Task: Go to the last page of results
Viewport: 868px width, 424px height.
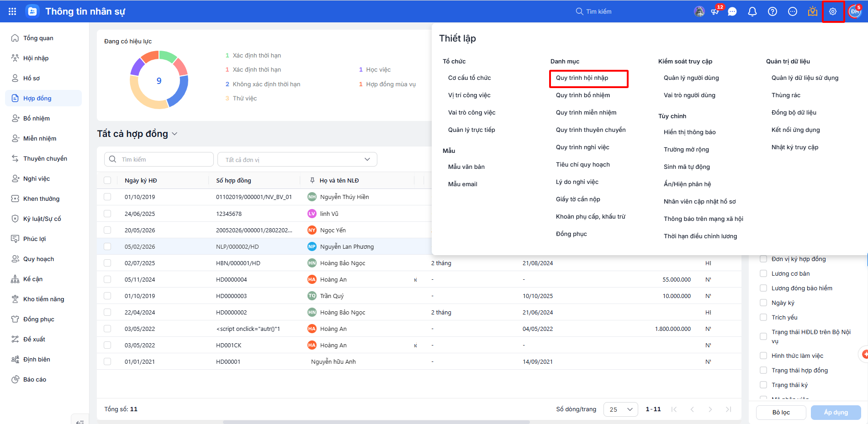Action: pos(729,409)
